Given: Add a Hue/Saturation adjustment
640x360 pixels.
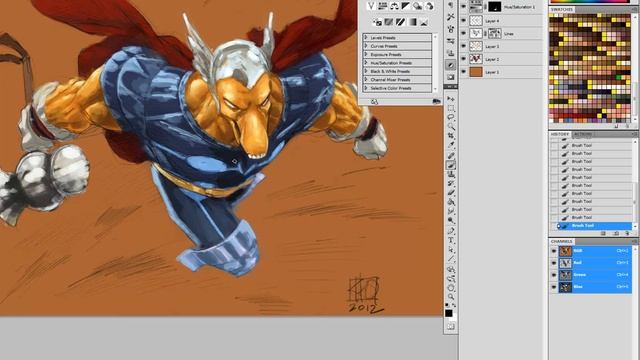Looking at the screenshot, I should tap(382, 6).
